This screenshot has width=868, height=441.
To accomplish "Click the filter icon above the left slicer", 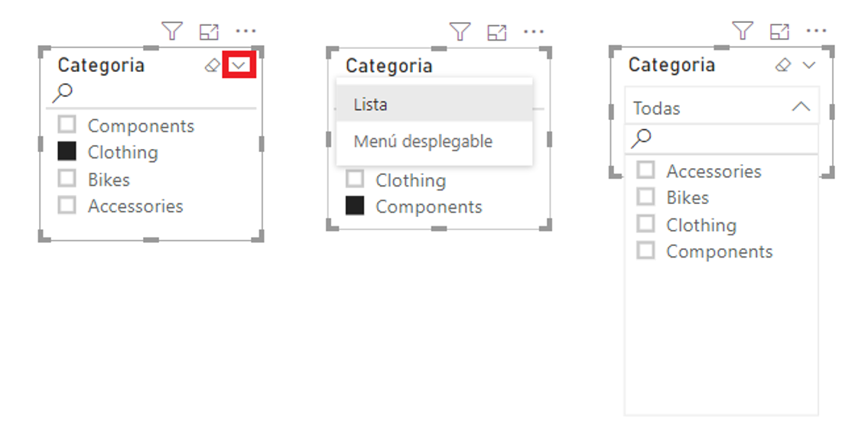I will (173, 31).
